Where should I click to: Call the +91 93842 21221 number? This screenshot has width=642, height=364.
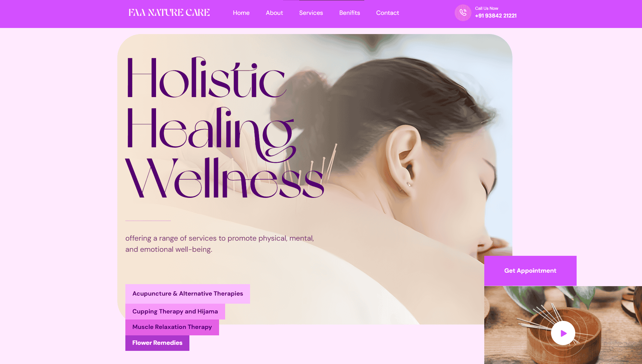click(496, 16)
